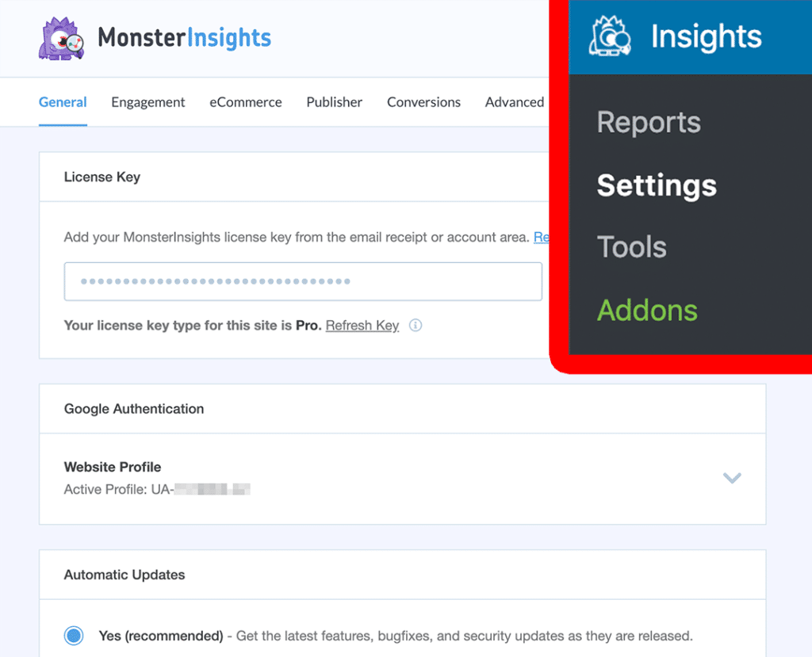The image size is (812, 657).
Task: Click the Refresh Key link
Action: 362,325
